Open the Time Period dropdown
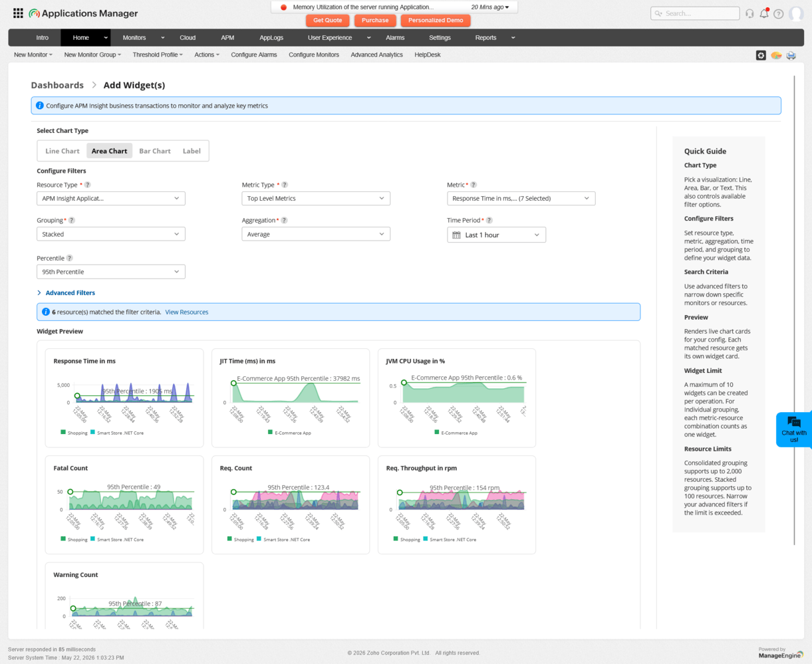812x664 pixels. pos(496,235)
